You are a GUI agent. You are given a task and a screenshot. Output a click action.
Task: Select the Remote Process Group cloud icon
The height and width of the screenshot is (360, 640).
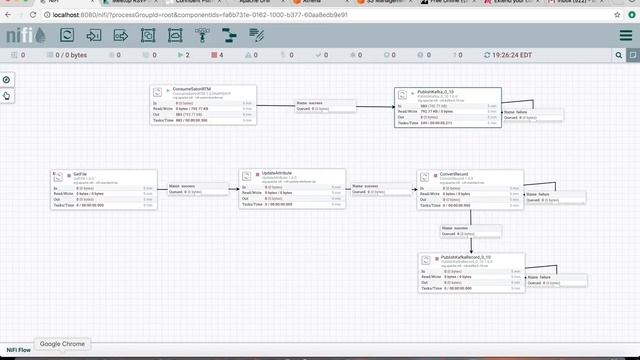tap(175, 35)
